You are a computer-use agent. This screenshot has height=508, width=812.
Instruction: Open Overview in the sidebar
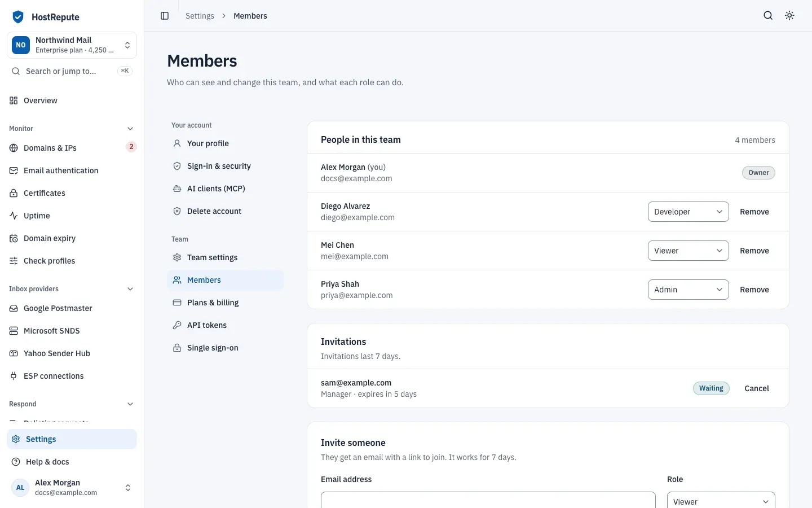(x=72, y=100)
